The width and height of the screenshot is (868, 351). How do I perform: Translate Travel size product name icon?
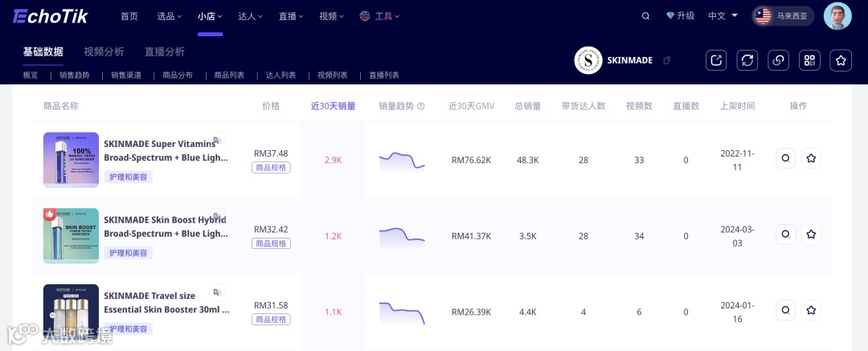[x=217, y=292]
